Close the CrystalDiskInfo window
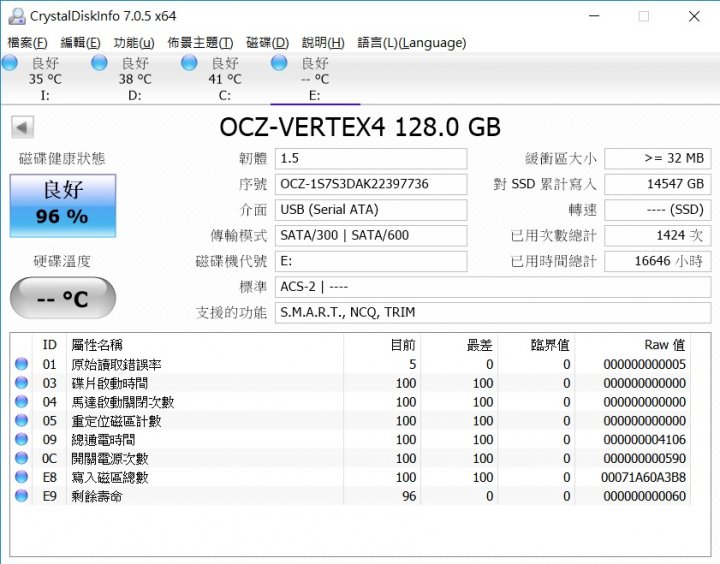 (694, 16)
